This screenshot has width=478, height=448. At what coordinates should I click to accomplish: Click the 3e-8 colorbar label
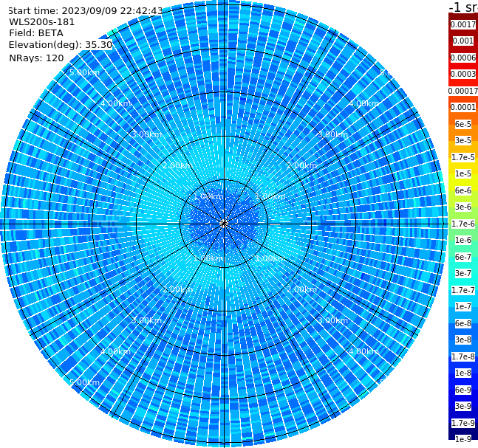463,340
